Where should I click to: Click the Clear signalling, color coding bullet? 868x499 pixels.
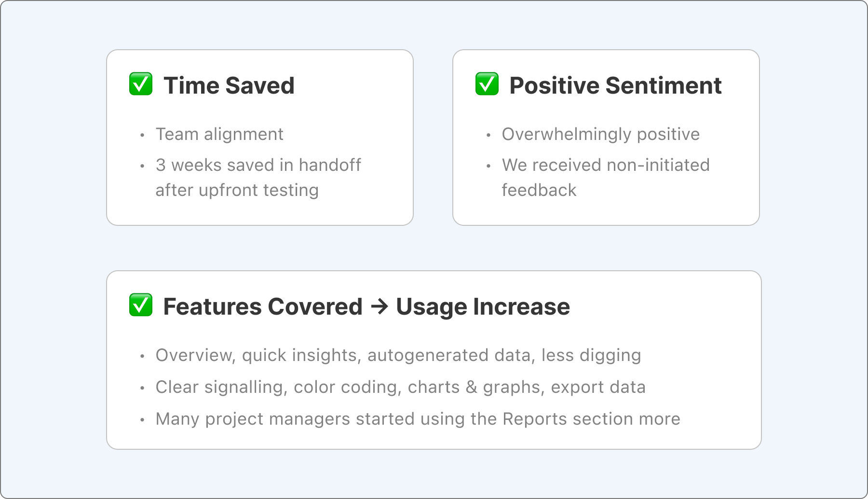400,387
